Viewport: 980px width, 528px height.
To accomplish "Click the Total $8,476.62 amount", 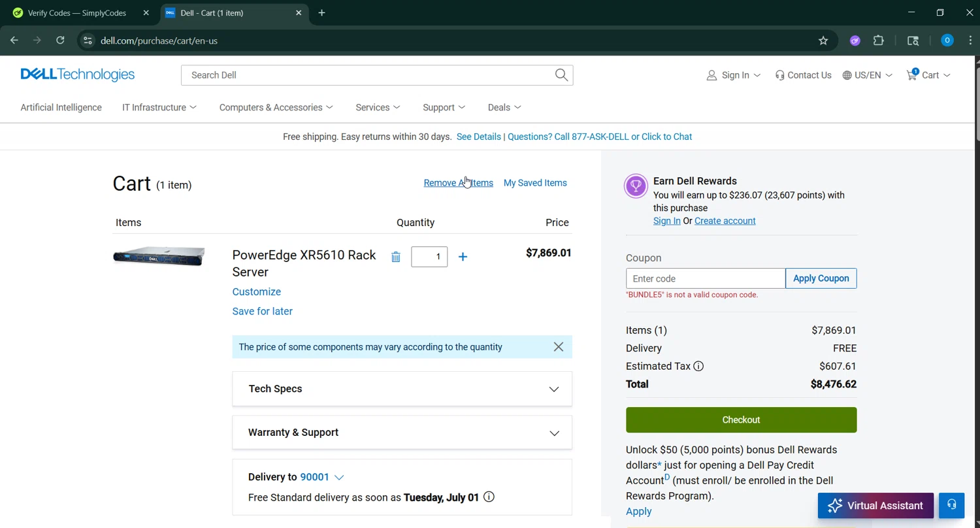I will pos(834,384).
